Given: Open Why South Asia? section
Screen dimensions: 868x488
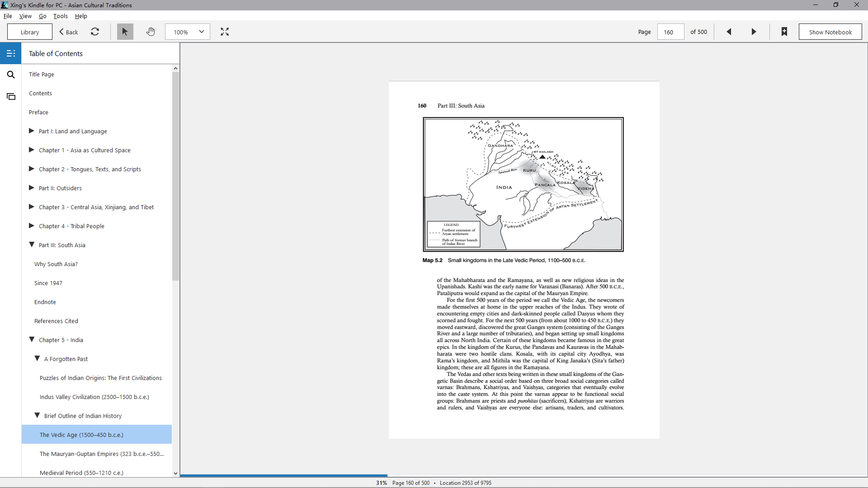Looking at the screenshot, I should point(56,264).
